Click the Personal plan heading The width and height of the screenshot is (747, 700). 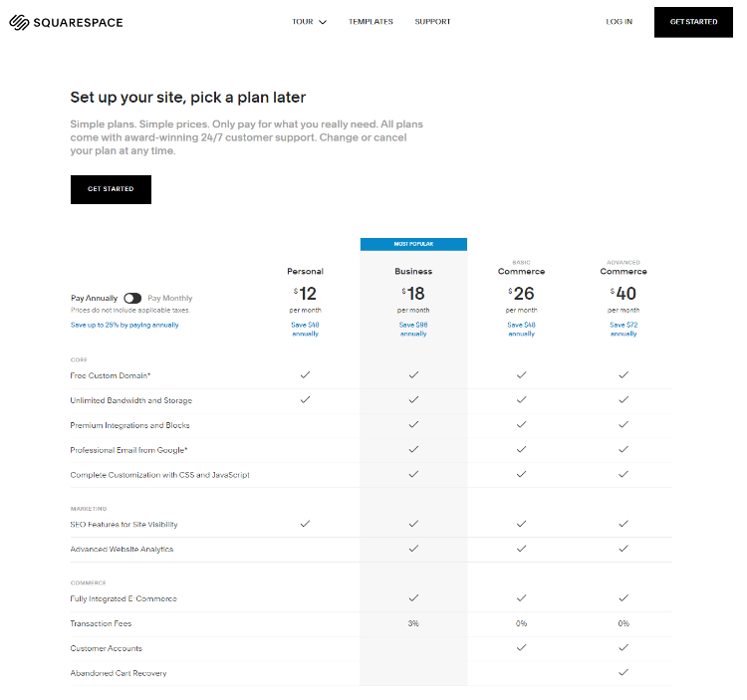click(x=305, y=272)
